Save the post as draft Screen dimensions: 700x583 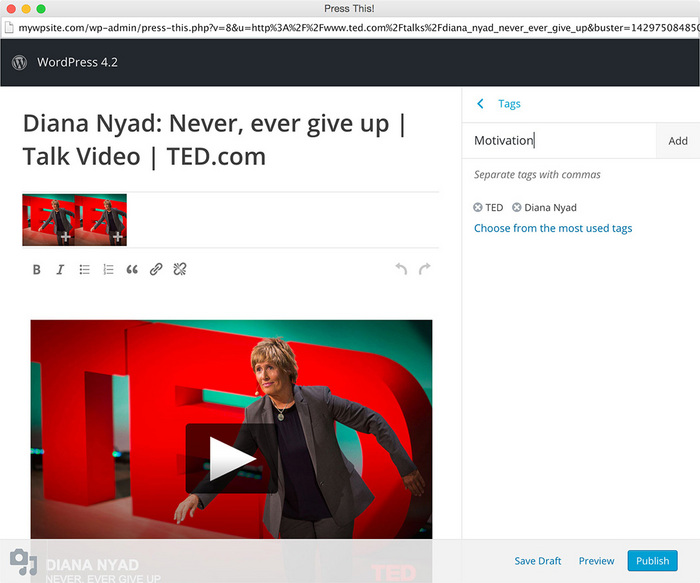pos(538,561)
